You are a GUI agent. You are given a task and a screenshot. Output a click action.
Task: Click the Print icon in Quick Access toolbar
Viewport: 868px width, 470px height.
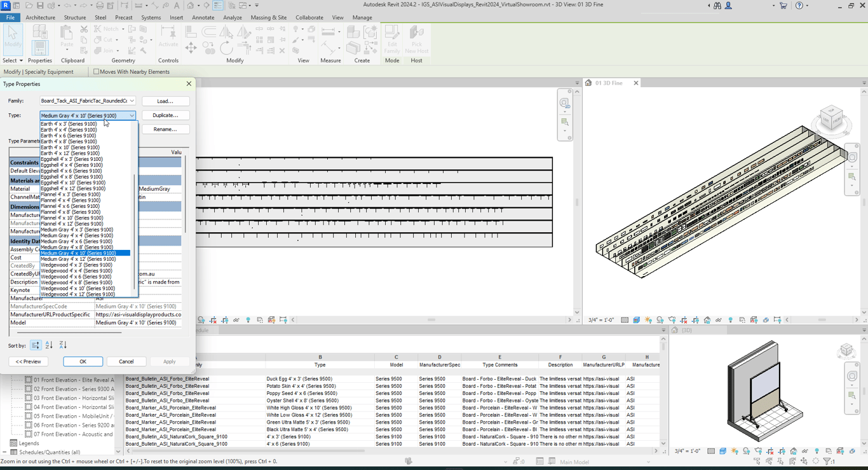point(99,6)
